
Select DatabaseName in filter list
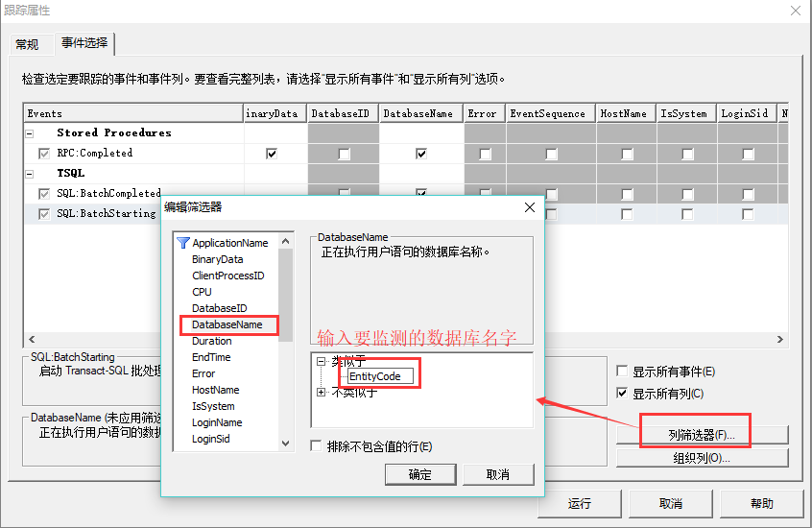[227, 324]
